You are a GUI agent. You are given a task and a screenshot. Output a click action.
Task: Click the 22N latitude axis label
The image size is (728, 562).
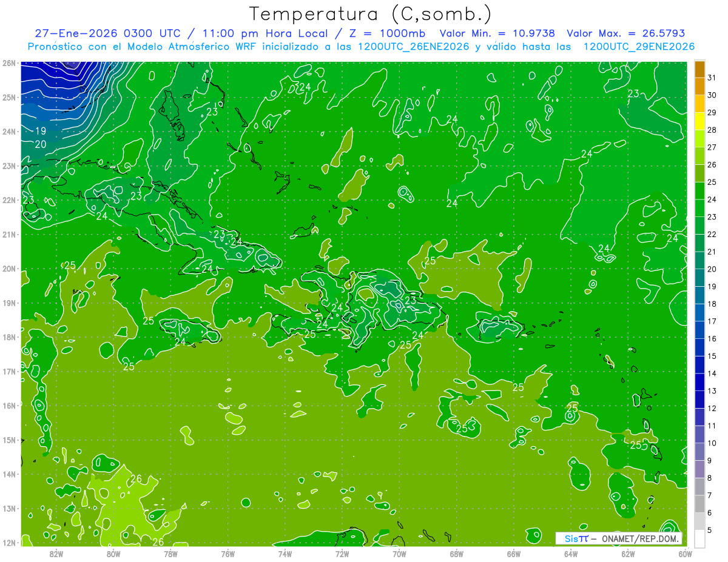tap(8, 200)
